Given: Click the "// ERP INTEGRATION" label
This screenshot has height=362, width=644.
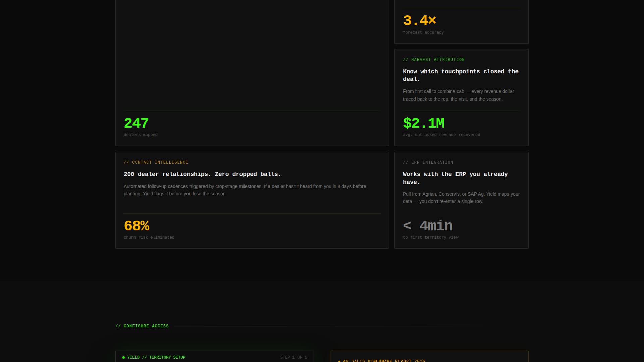Looking at the screenshot, I should (428, 162).
